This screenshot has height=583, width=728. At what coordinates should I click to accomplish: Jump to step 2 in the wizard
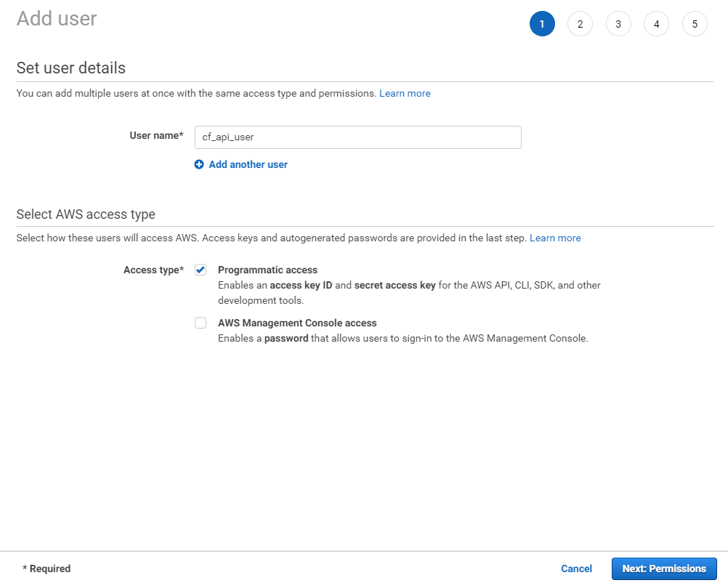pyautogui.click(x=580, y=24)
